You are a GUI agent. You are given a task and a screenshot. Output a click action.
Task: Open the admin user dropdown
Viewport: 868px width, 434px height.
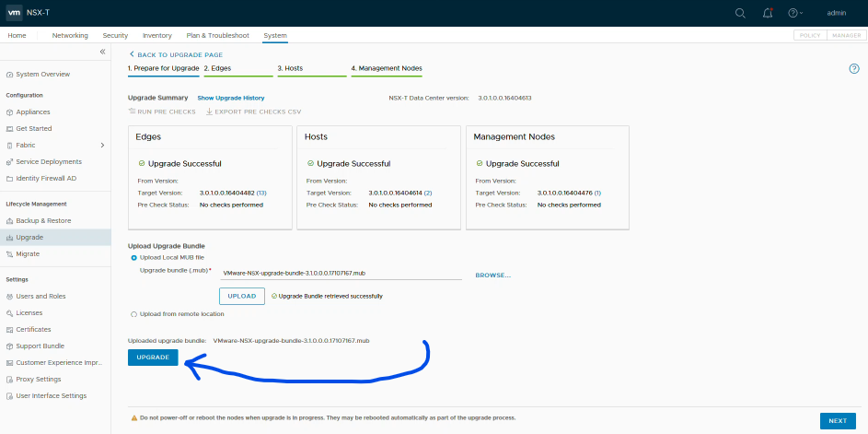click(x=836, y=13)
